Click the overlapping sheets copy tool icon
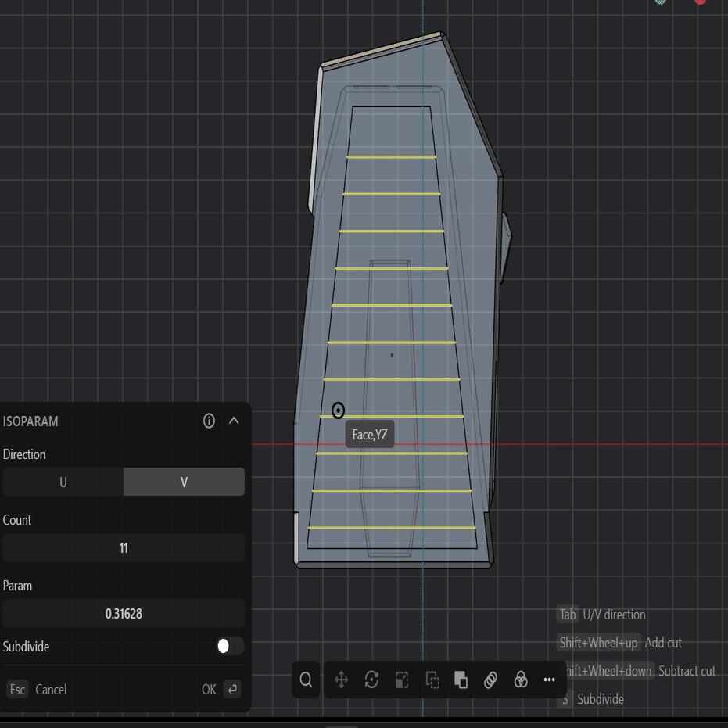The height and width of the screenshot is (728, 728). [461, 680]
